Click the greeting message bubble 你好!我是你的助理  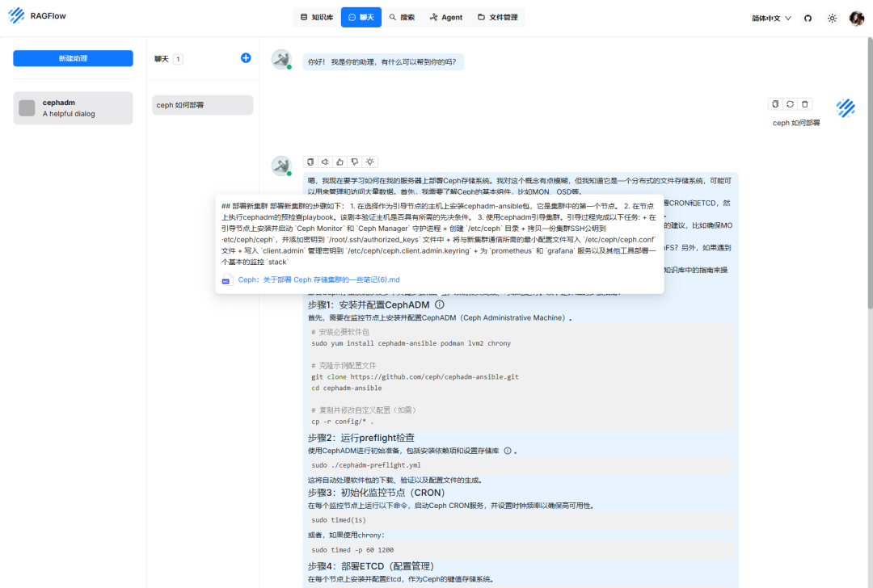383,61
